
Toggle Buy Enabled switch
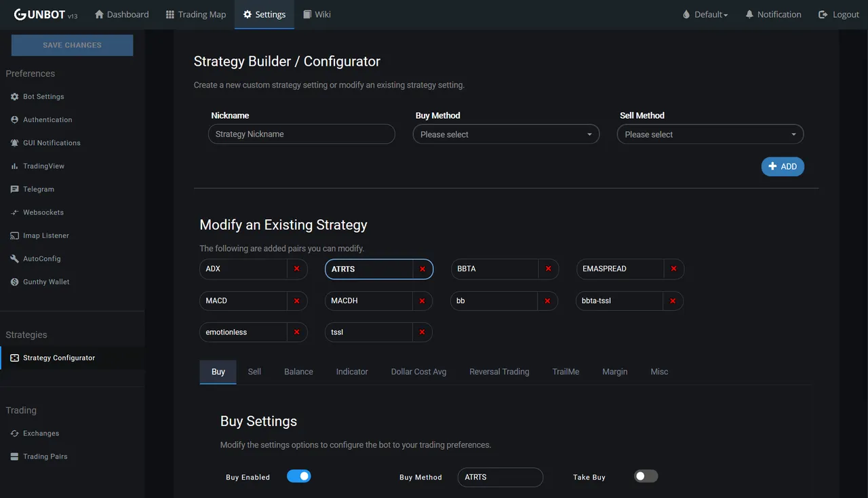tap(299, 476)
